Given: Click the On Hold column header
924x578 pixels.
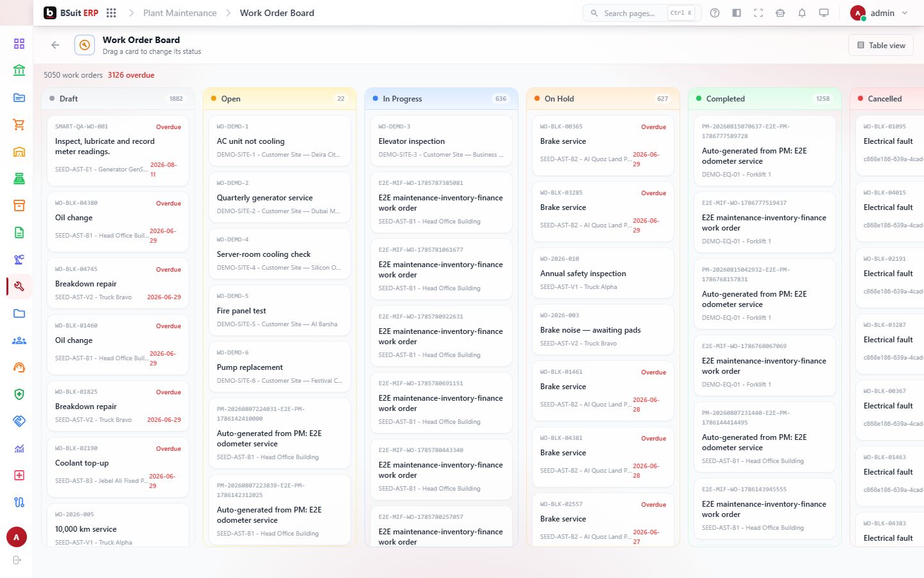Looking at the screenshot, I should pos(603,99).
